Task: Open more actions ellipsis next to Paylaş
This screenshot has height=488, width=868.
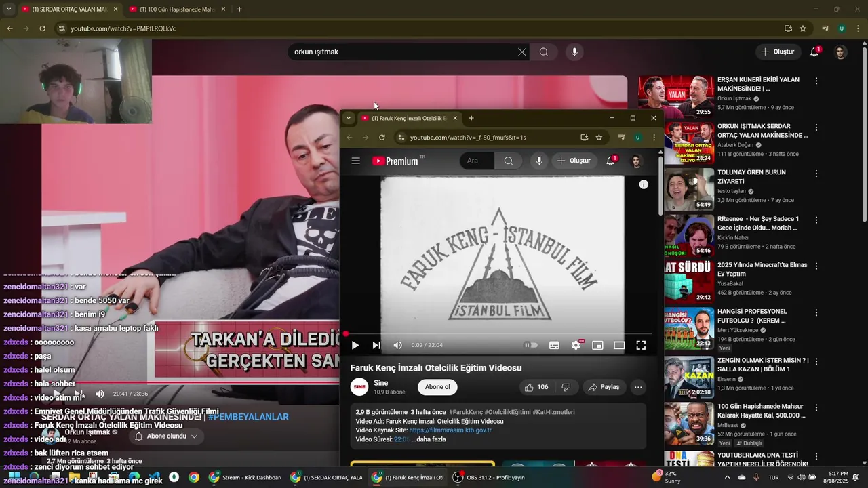Action: [638, 387]
